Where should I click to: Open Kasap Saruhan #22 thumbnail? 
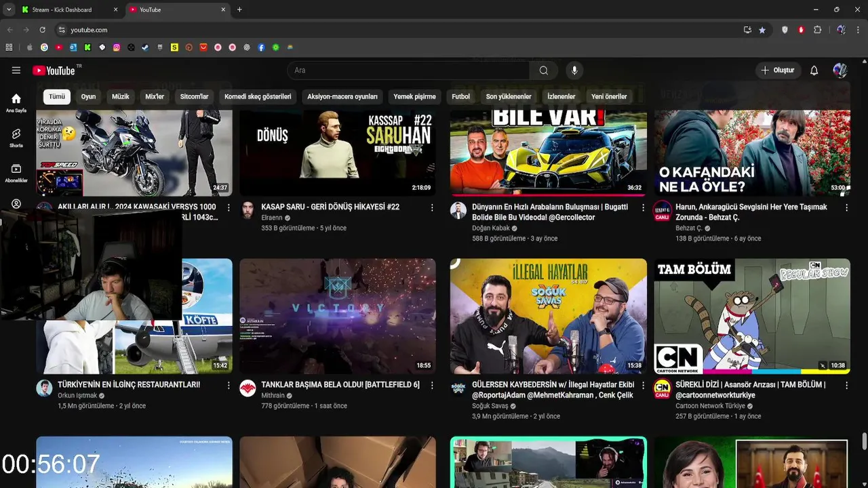tap(338, 152)
